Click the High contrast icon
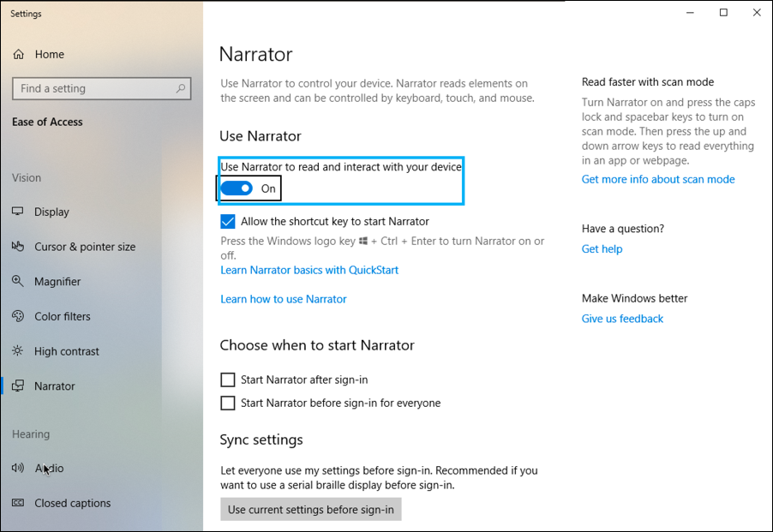773x532 pixels. tap(18, 351)
